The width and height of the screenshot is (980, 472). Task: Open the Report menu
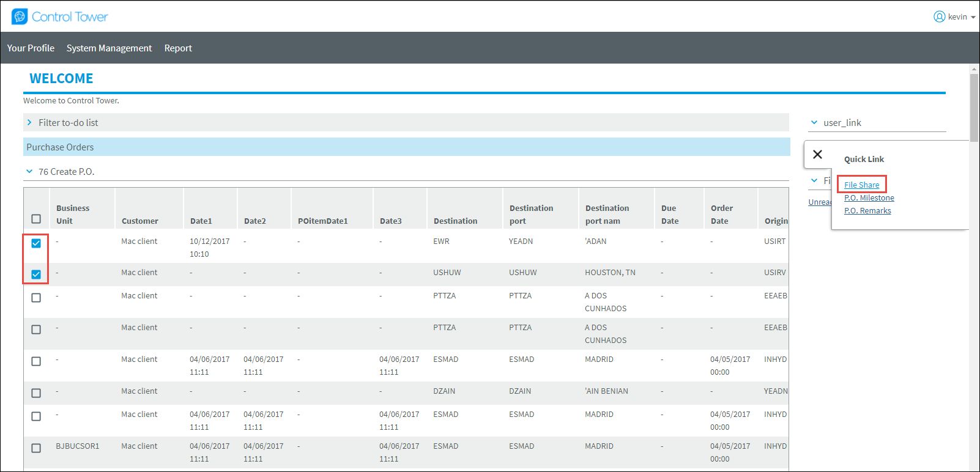(178, 48)
